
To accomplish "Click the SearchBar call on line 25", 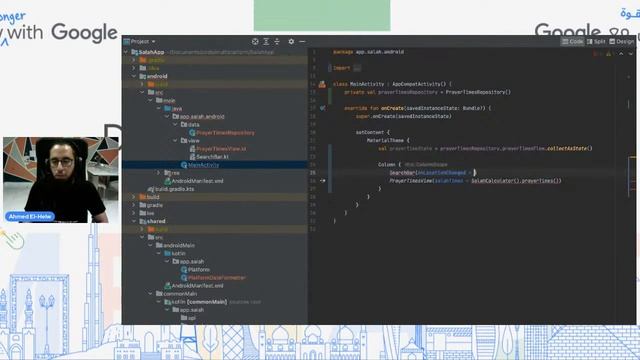I will coord(402,173).
